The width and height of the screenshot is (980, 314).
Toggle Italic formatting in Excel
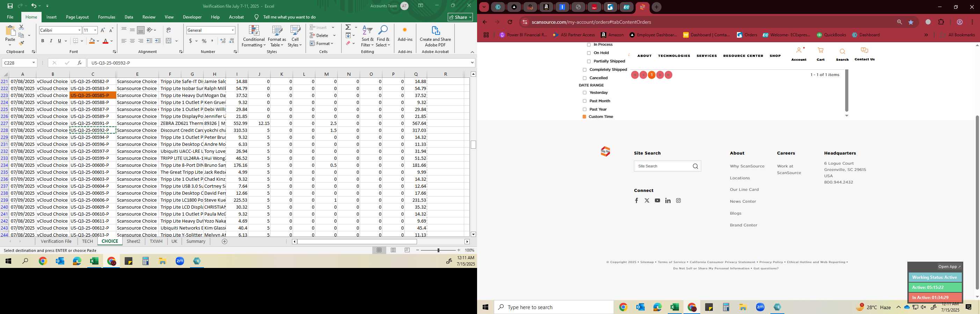pyautogui.click(x=51, y=41)
